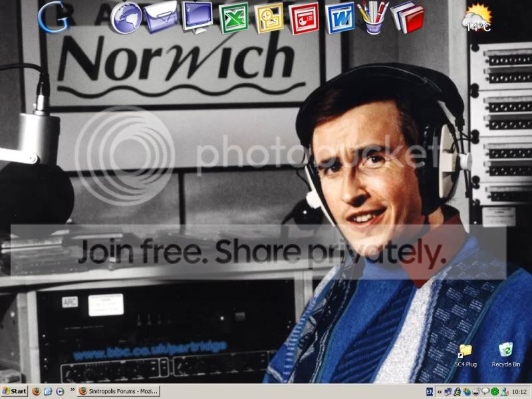532x399 pixels.
Task: Launch Windows Media Player from Quick Launch
Action: pyautogui.click(x=60, y=391)
